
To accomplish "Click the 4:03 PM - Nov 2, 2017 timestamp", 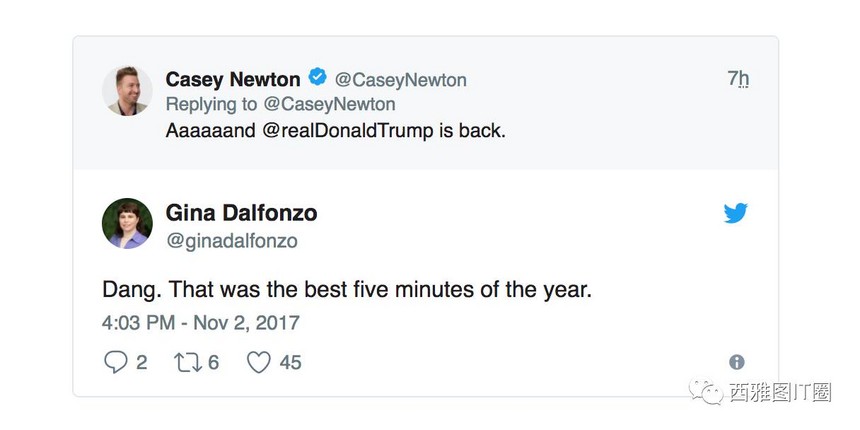I will pyautogui.click(x=200, y=323).
